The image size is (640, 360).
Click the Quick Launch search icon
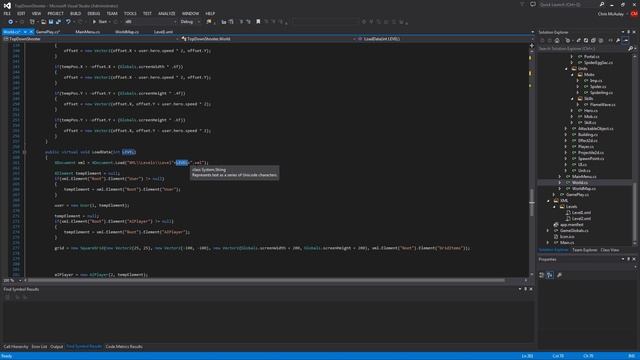tap(602, 4)
